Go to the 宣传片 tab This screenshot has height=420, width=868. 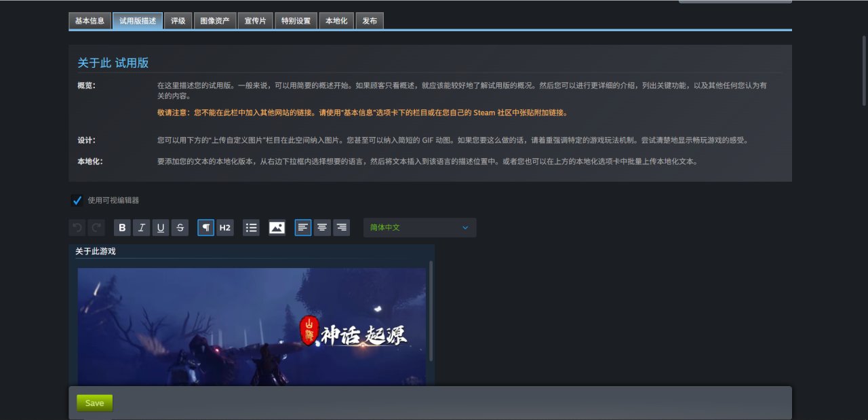tap(256, 21)
